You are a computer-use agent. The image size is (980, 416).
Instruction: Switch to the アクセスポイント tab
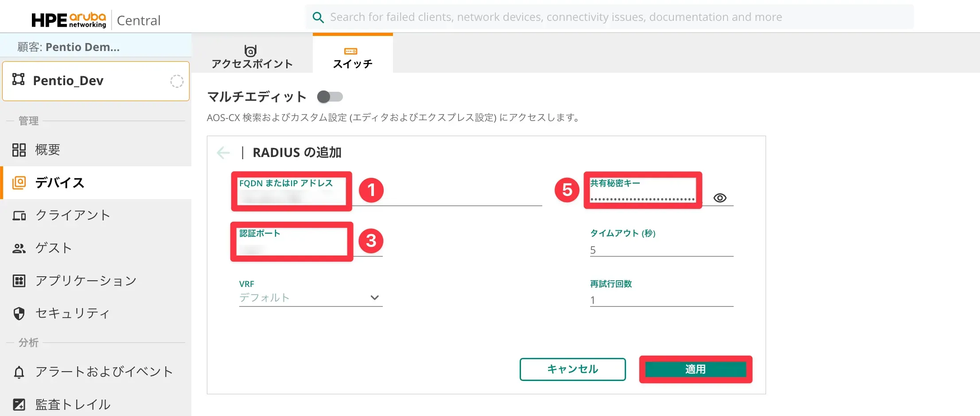252,57
